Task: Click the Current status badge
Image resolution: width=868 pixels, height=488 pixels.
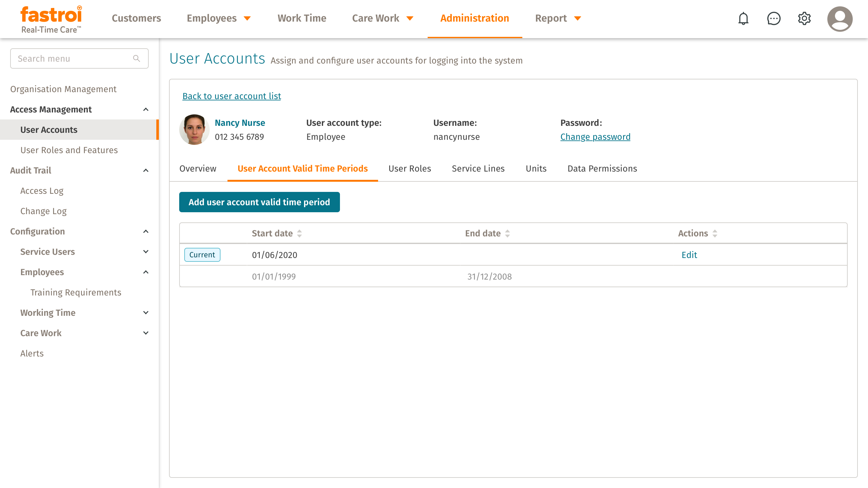Action: [x=202, y=255]
